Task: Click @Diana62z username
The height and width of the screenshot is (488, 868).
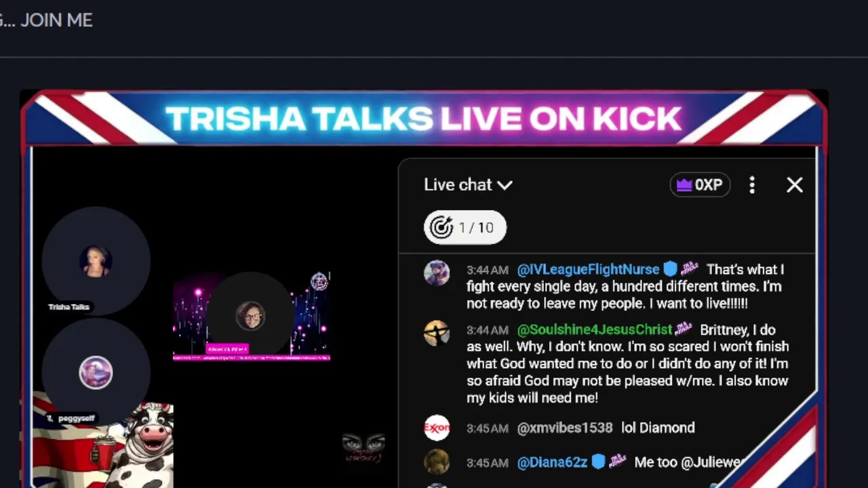Action: pos(552,463)
